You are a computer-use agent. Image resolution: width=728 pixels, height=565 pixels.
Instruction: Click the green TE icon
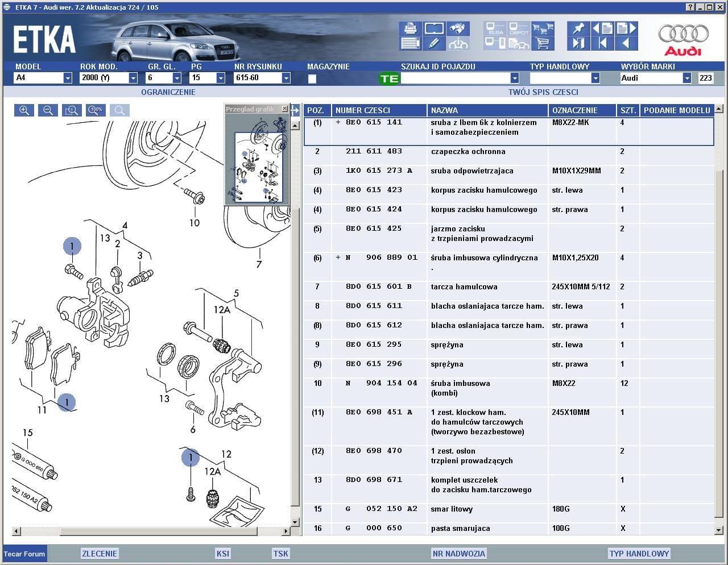pyautogui.click(x=390, y=78)
